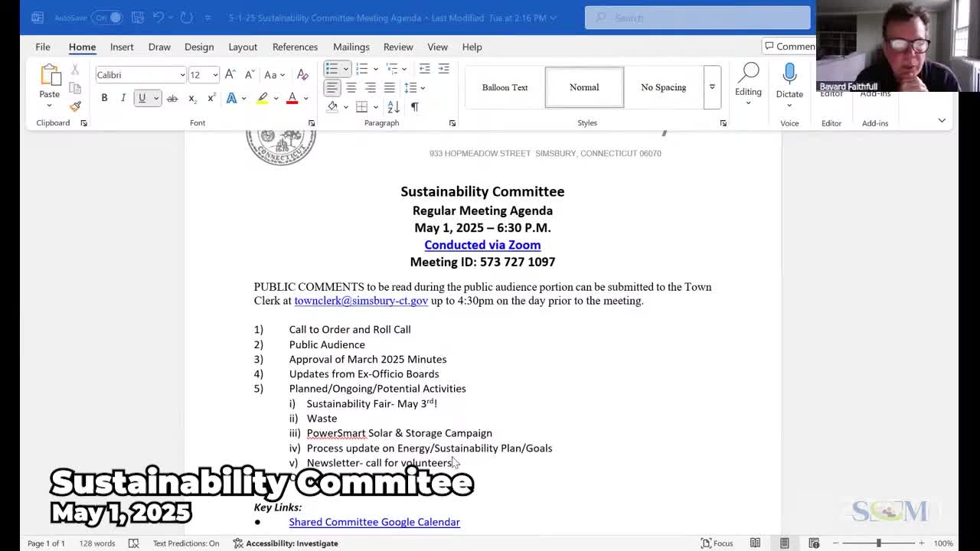980x551 pixels.
Task: Start Dictate with the microphone icon
Action: coord(789,75)
